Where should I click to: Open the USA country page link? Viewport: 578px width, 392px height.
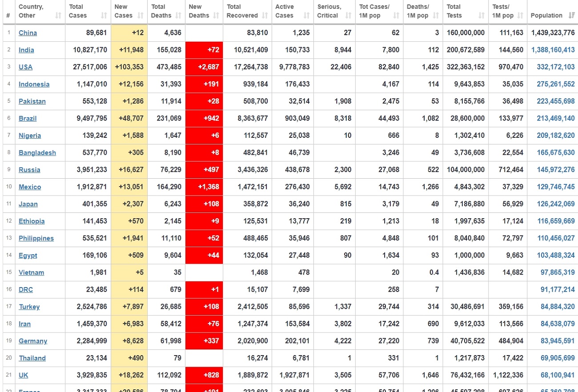(25, 67)
